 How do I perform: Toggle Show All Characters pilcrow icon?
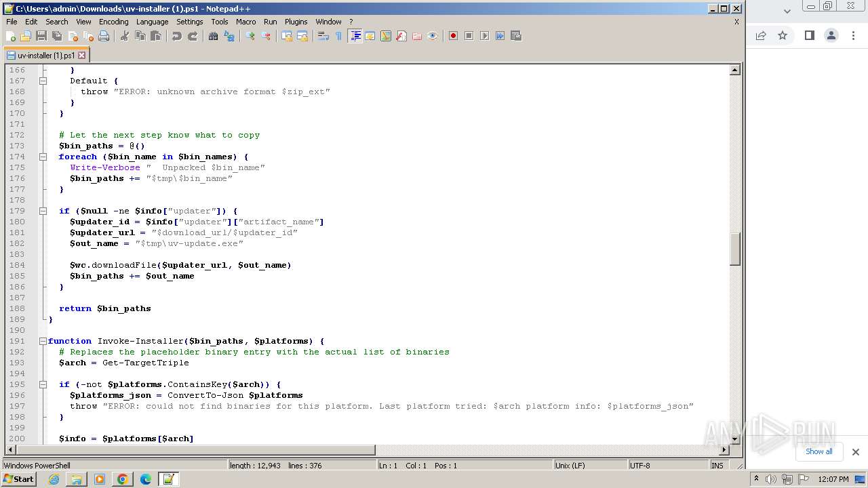pos(339,36)
